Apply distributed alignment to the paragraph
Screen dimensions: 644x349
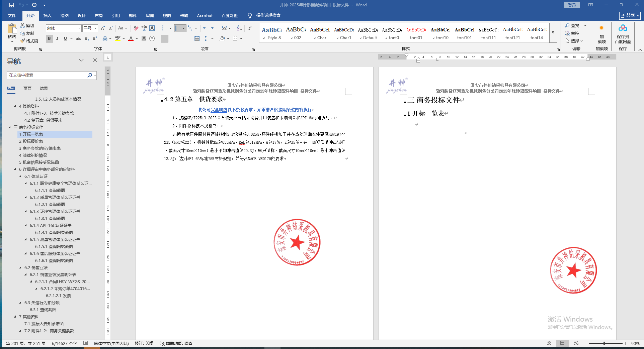pyautogui.click(x=197, y=38)
